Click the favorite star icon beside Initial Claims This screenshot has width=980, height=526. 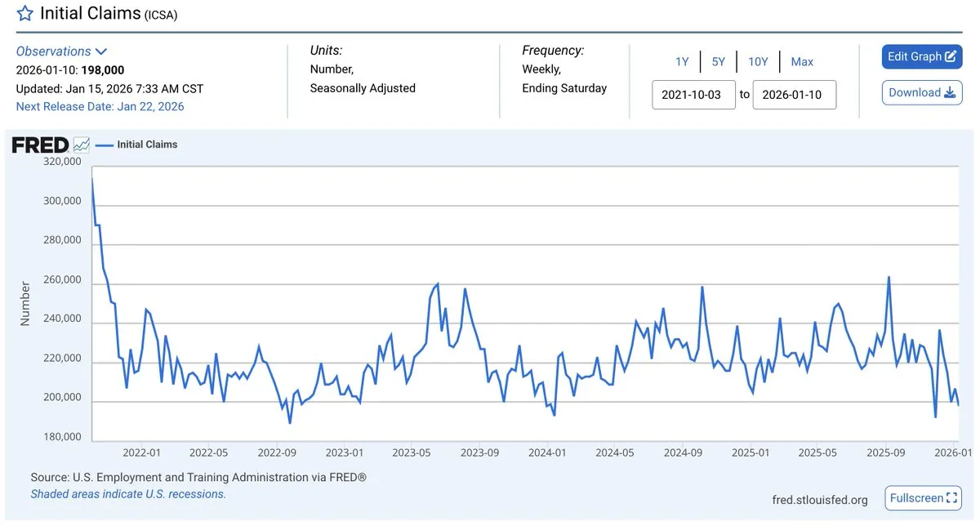[x=25, y=14]
